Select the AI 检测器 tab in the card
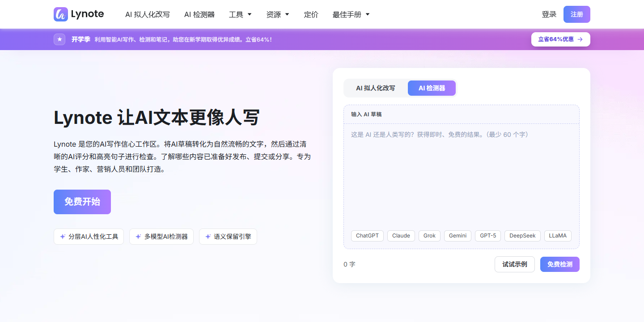 (432, 88)
